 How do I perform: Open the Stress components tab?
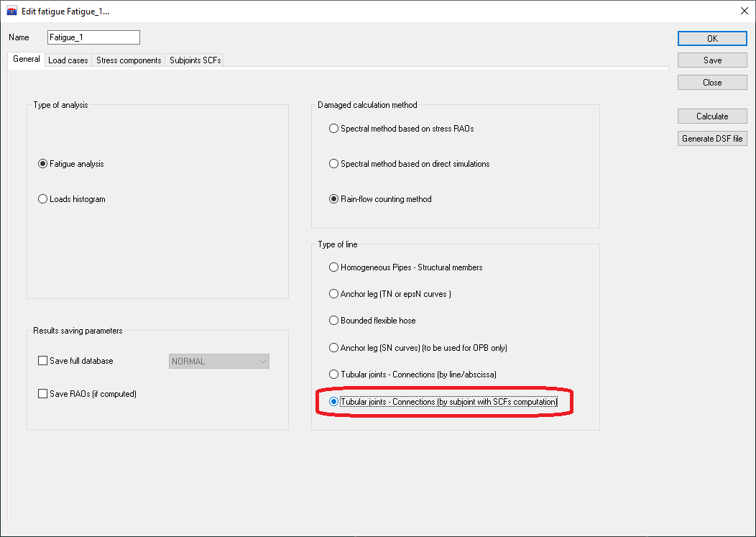click(129, 60)
